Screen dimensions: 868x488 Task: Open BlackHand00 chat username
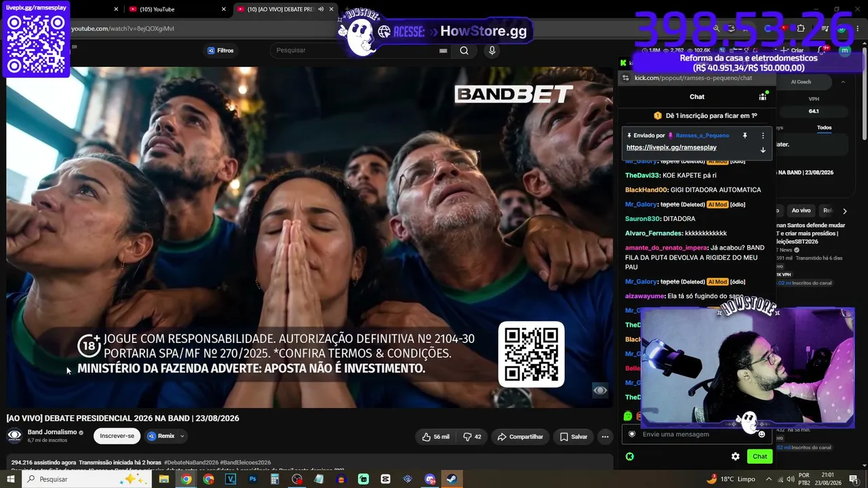[646, 190]
